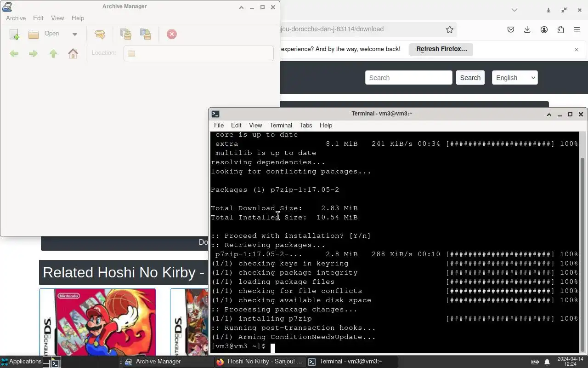Click the red Stop toolbar icon

[x=172, y=34]
